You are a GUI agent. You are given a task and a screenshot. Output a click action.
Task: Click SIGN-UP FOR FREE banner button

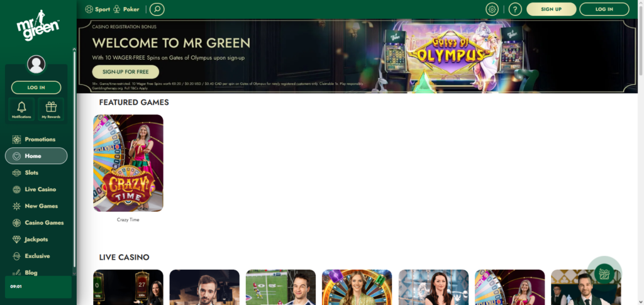[x=125, y=72]
